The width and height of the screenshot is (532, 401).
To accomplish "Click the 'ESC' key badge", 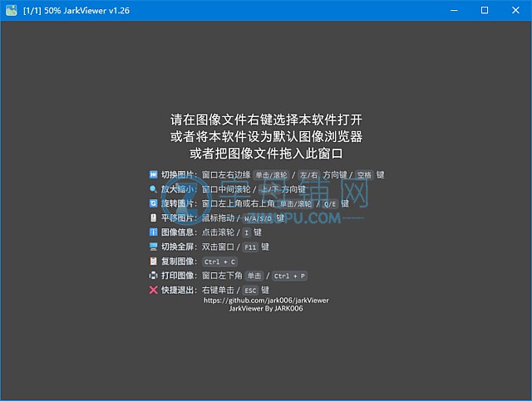I will (x=250, y=290).
